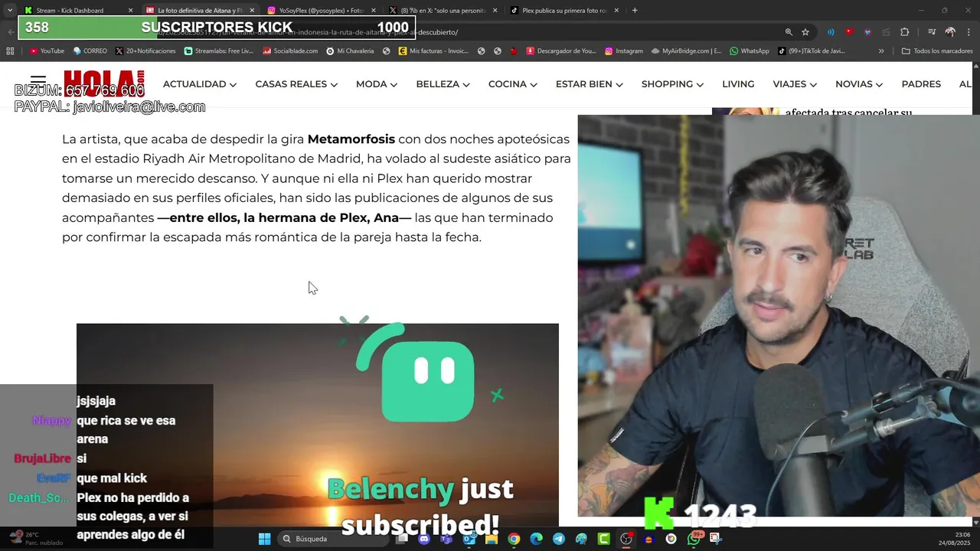Open the media control icon in Chrome toolbar
This screenshot has width=980, height=551.
click(x=932, y=32)
